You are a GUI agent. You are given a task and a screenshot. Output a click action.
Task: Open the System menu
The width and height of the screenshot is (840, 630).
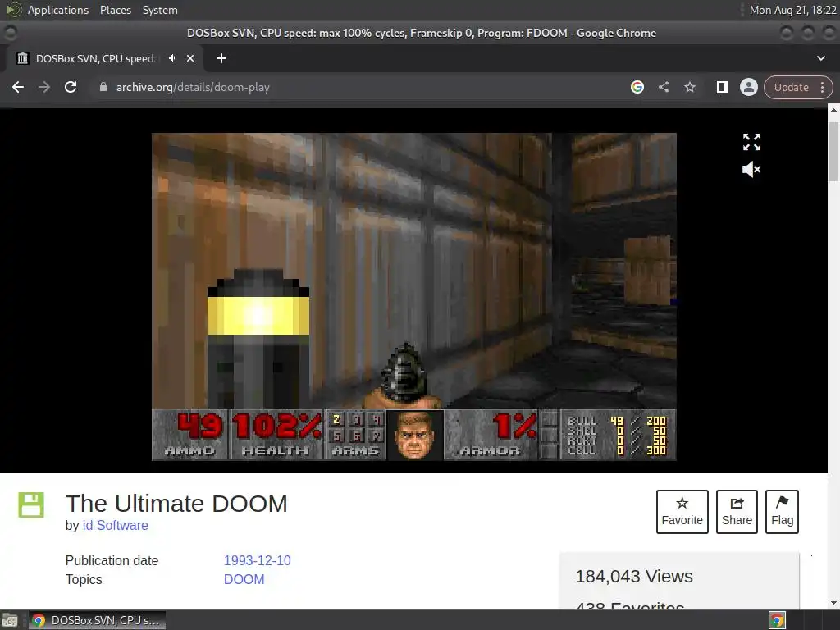pyautogui.click(x=160, y=10)
